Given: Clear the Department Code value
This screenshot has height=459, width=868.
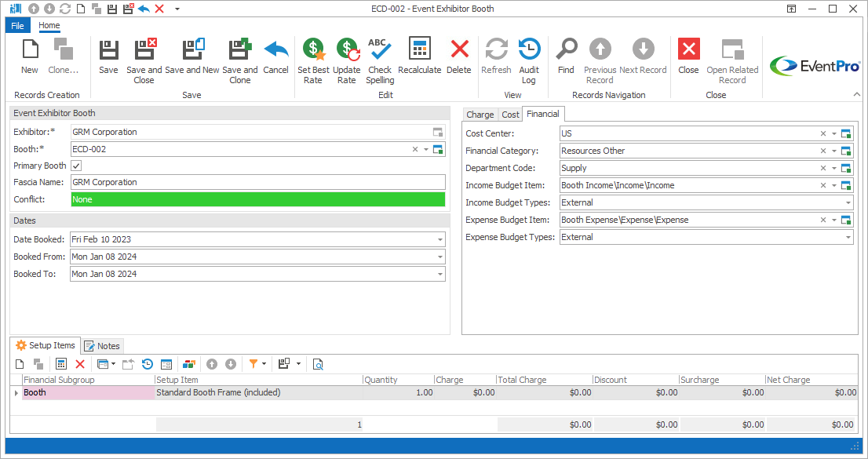Looking at the screenshot, I should [x=823, y=168].
